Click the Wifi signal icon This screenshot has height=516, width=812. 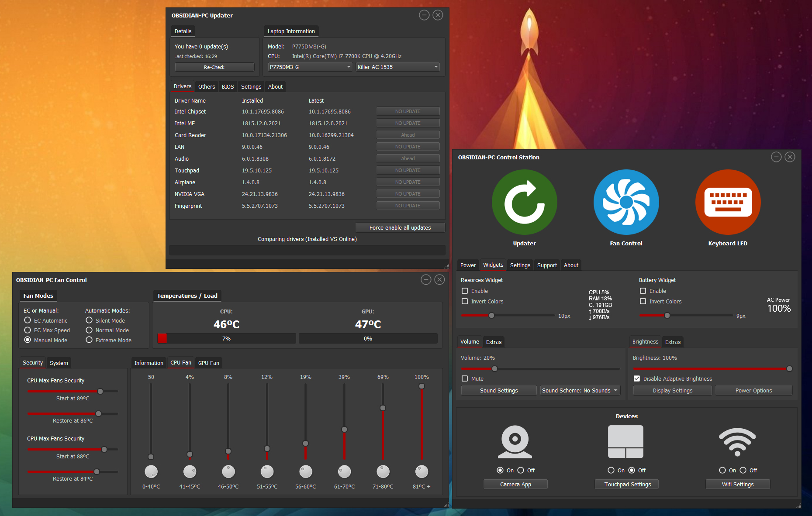737,442
